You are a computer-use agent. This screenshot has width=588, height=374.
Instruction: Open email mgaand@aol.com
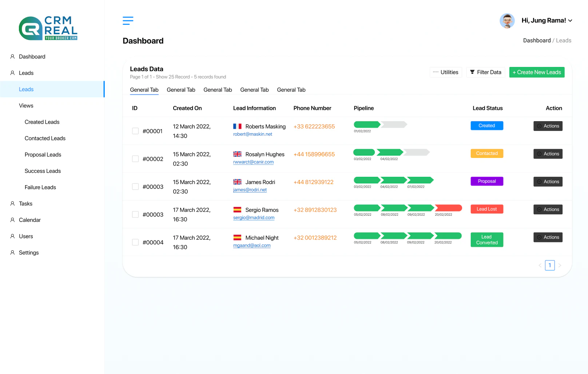(252, 246)
